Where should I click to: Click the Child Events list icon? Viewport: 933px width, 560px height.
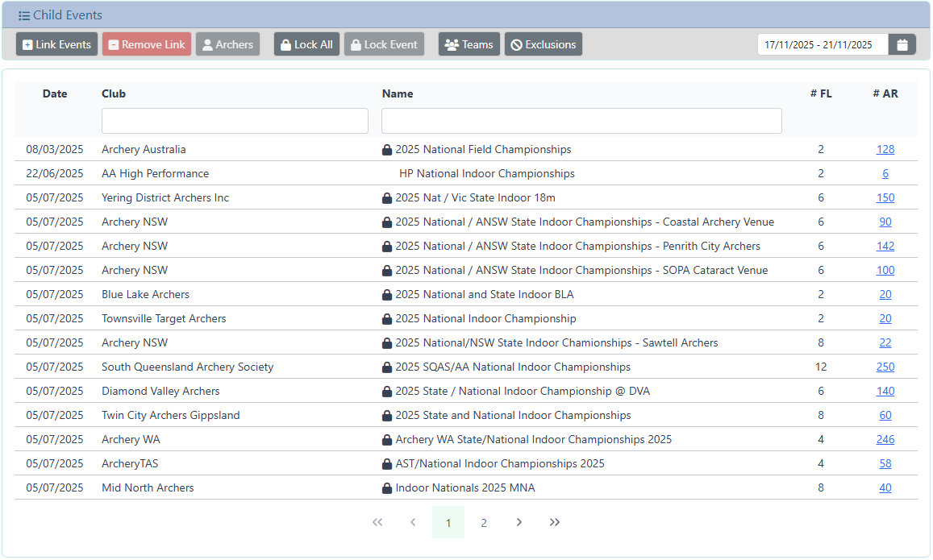24,16
